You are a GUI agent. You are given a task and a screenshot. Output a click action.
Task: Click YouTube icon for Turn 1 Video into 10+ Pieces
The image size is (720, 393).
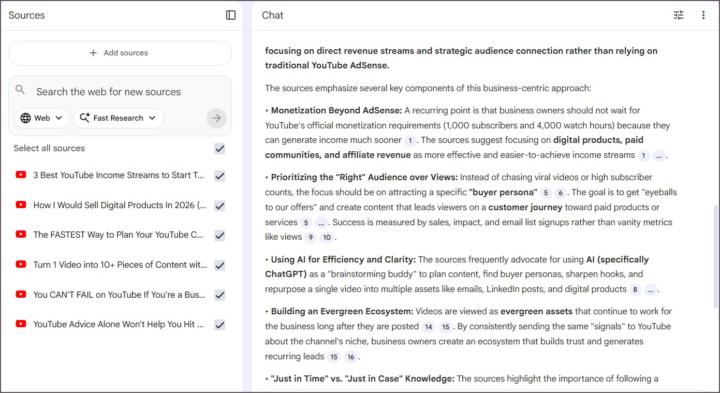click(21, 264)
